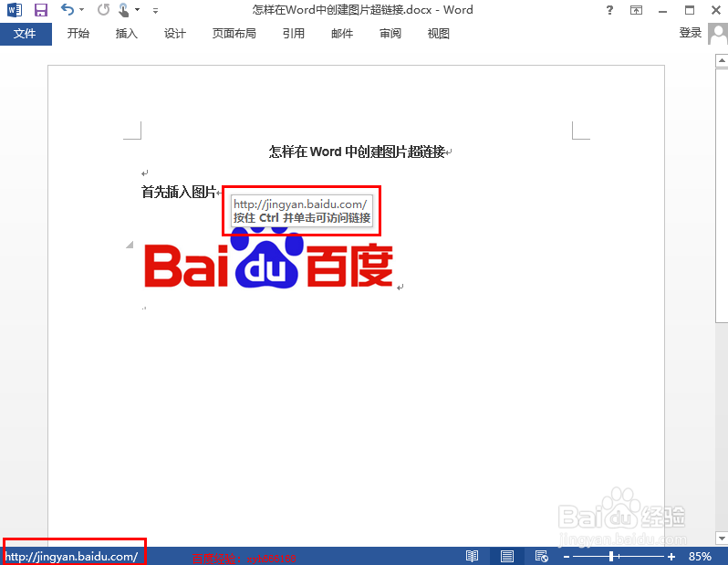Click scrollbar down arrow
This screenshot has height=565, width=728.
tap(722, 538)
